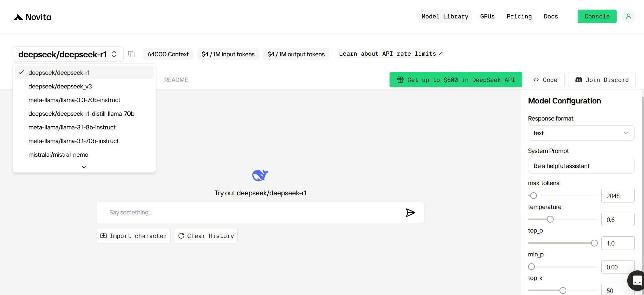Click the $4 / 1M input tokens badge
Image resolution: width=644 pixels, height=295 pixels.
tap(228, 54)
